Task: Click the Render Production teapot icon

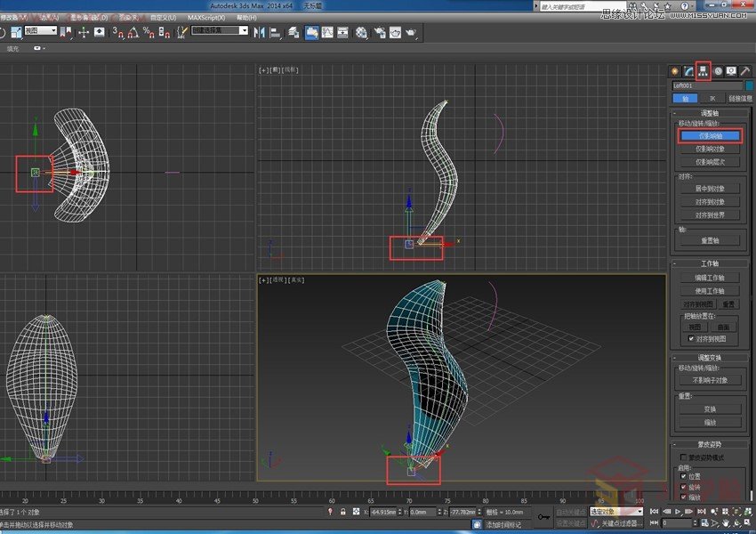Action: pos(411,32)
